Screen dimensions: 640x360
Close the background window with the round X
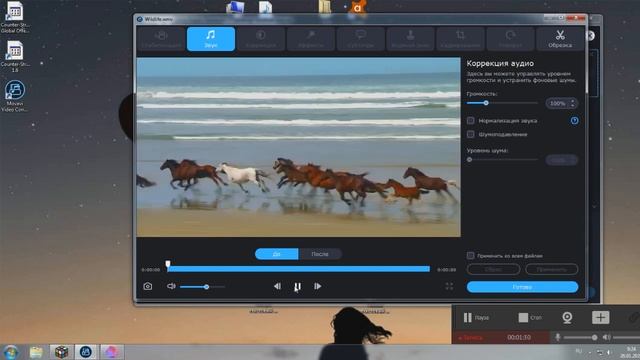[591, 36]
